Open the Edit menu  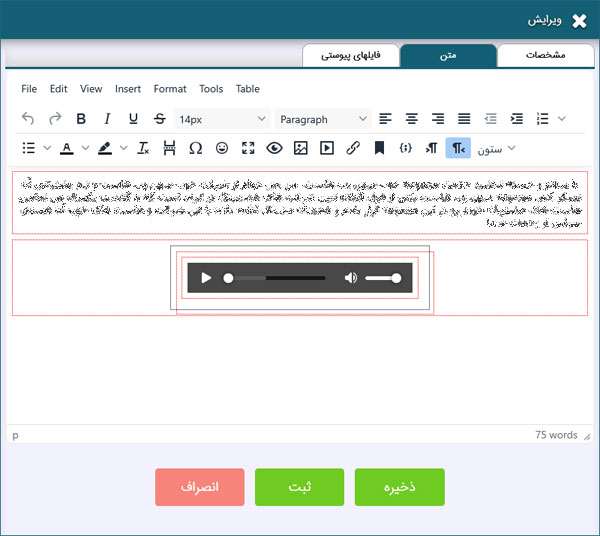point(59,89)
